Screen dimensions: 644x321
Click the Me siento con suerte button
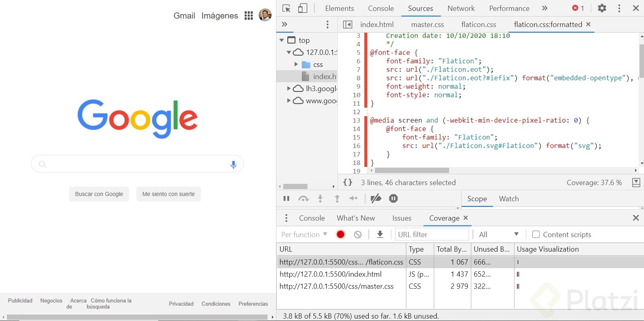(x=169, y=194)
